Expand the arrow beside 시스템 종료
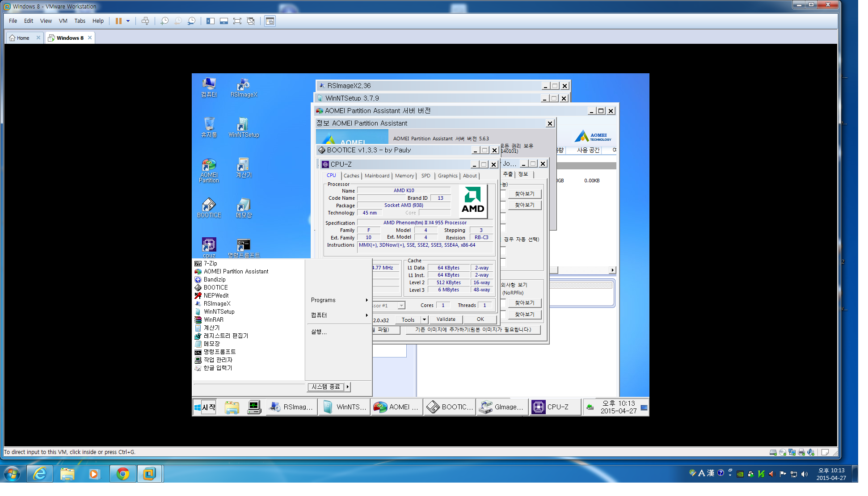The height and width of the screenshot is (496, 868). (347, 387)
